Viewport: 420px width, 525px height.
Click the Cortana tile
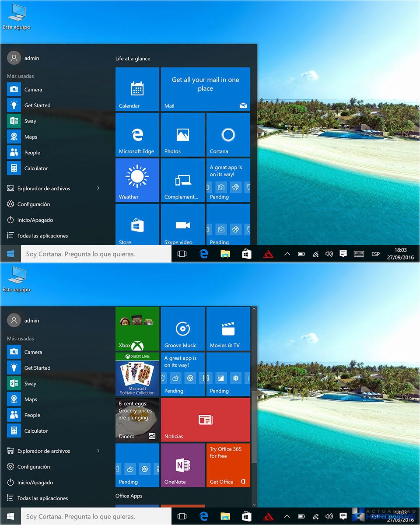pyautogui.click(x=228, y=135)
